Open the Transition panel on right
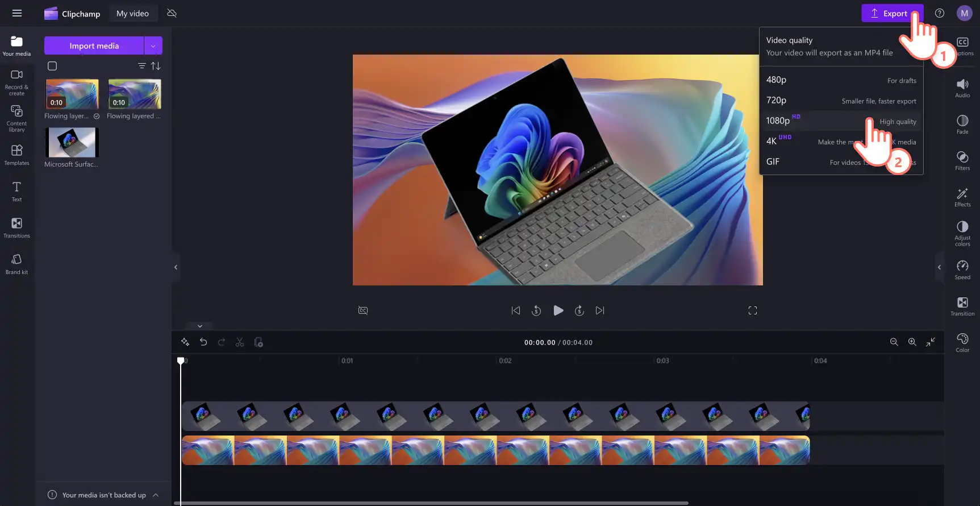The width and height of the screenshot is (980, 506). 962,306
